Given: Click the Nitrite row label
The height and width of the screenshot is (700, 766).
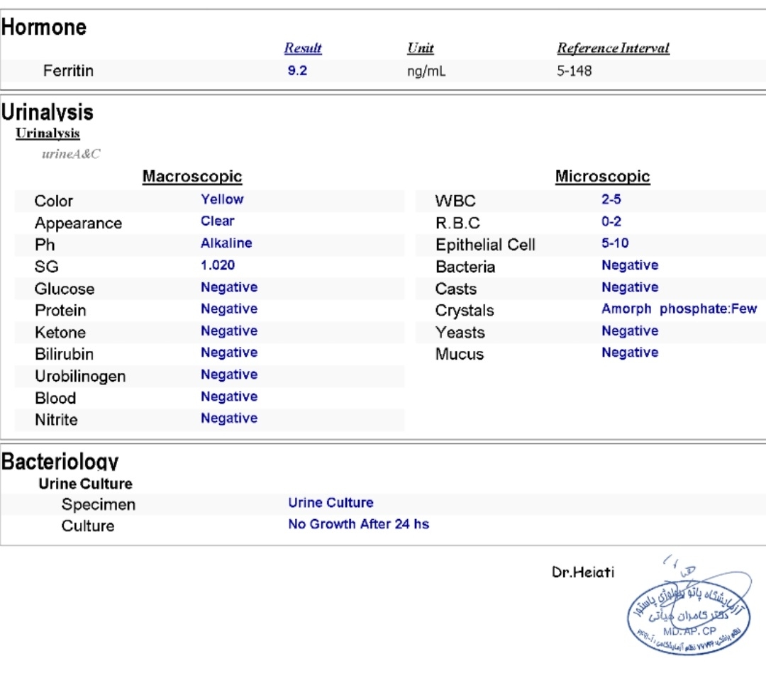Looking at the screenshot, I should tap(56, 420).
